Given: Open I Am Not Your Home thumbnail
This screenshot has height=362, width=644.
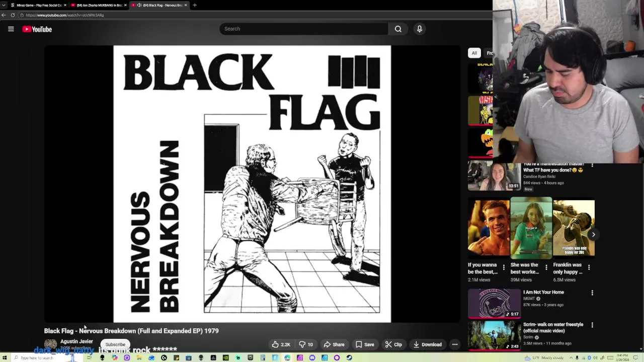Looking at the screenshot, I should 494,303.
